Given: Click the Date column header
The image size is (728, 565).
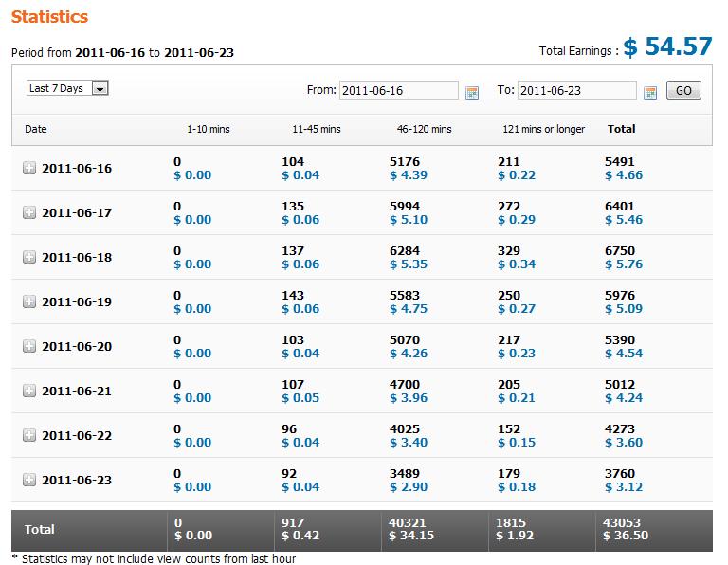Looking at the screenshot, I should point(36,129).
